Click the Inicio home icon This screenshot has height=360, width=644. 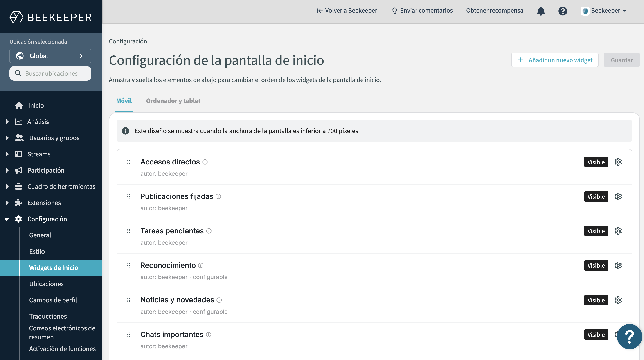[x=19, y=105]
